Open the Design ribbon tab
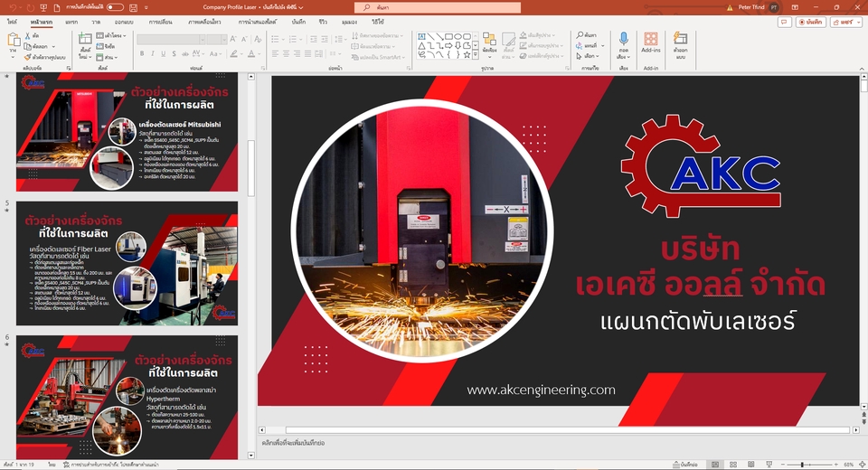This screenshot has height=470, width=868. 124,22
